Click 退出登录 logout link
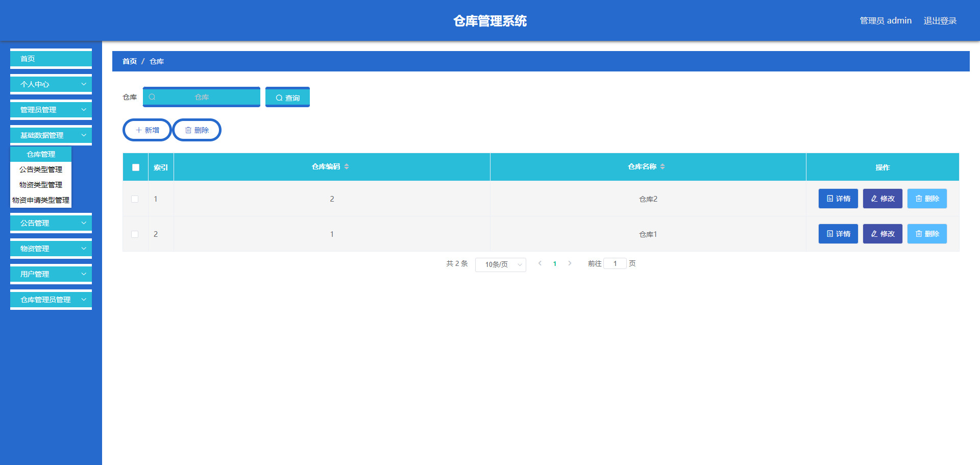 pyautogui.click(x=940, y=20)
